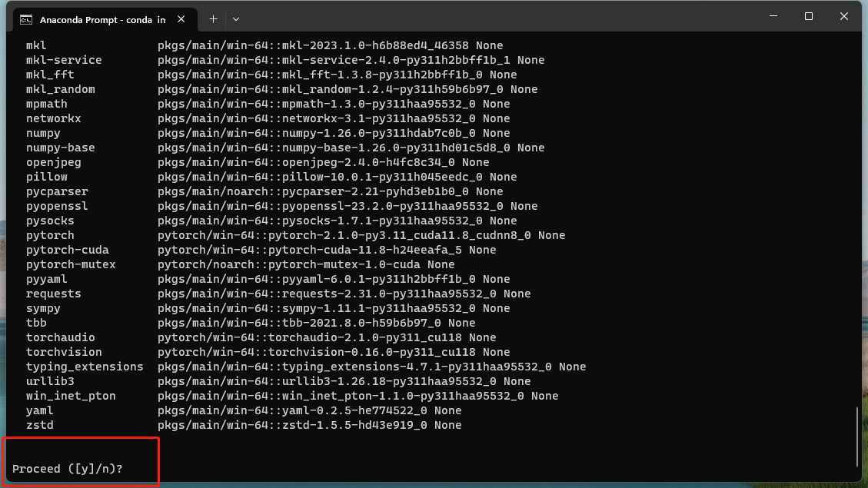The width and height of the screenshot is (868, 488).
Task: Click the 'sympy' package name
Action: (x=43, y=308)
